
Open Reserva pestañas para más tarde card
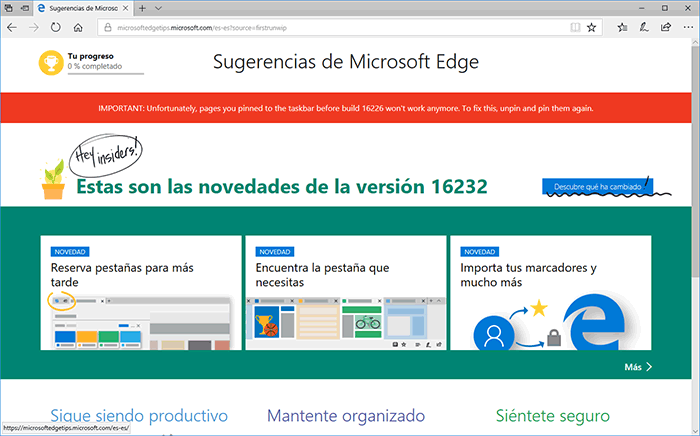141,293
